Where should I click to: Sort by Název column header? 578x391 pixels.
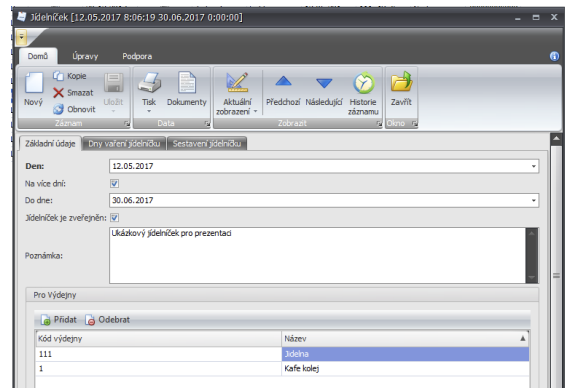pos(405,338)
